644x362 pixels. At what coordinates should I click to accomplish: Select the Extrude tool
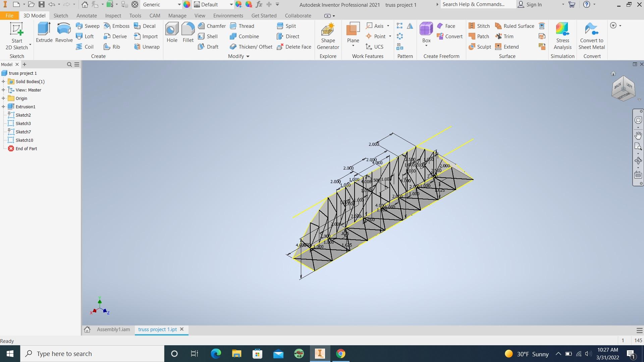[x=44, y=33]
